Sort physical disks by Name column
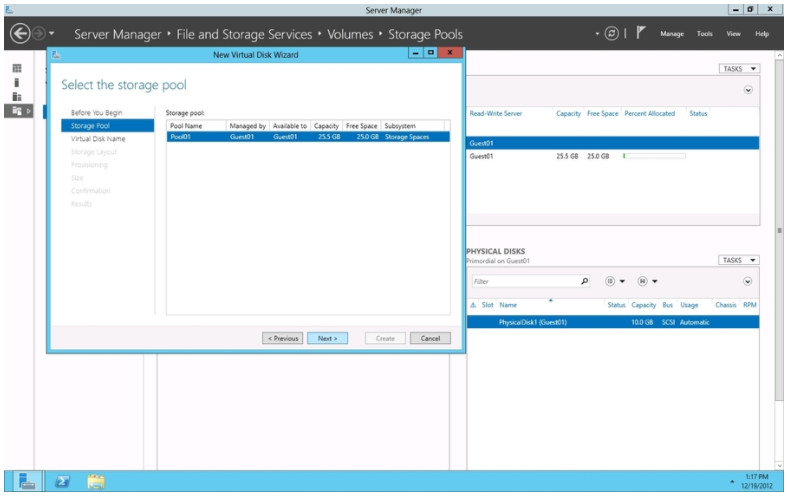The image size is (787, 498). [x=508, y=305]
